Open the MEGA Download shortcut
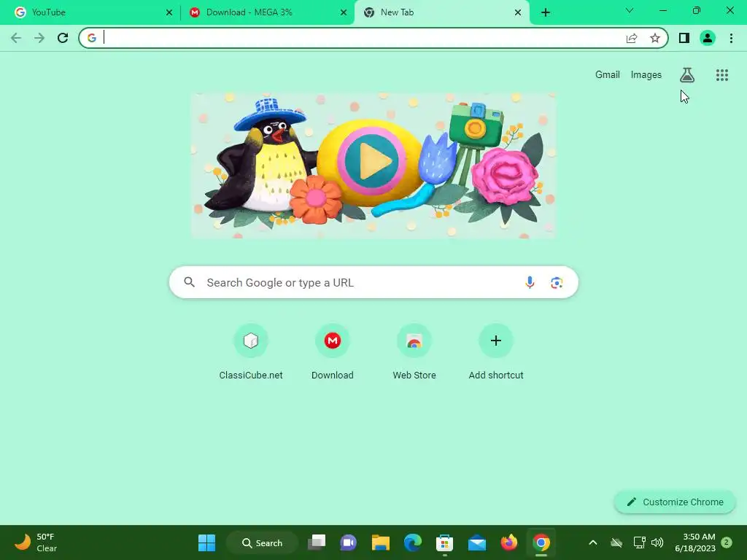 (333, 351)
